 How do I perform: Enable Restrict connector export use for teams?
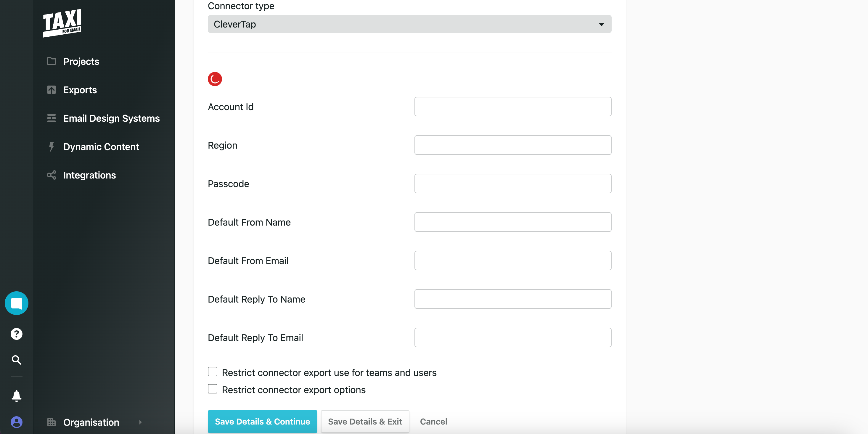[x=212, y=372]
